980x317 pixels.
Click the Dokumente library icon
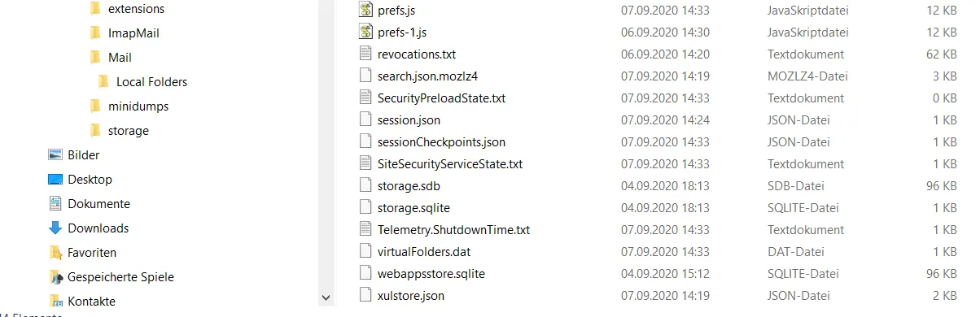pyautogui.click(x=55, y=204)
